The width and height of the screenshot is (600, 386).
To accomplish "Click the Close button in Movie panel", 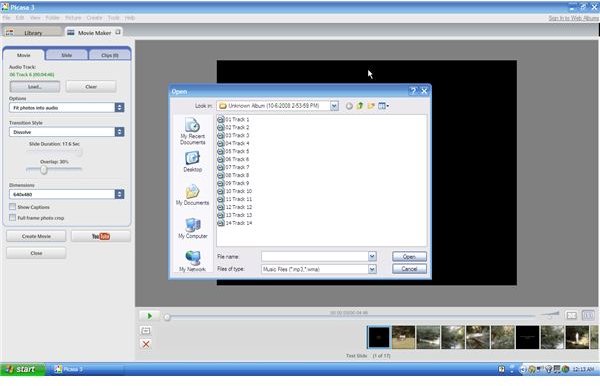I will click(36, 253).
